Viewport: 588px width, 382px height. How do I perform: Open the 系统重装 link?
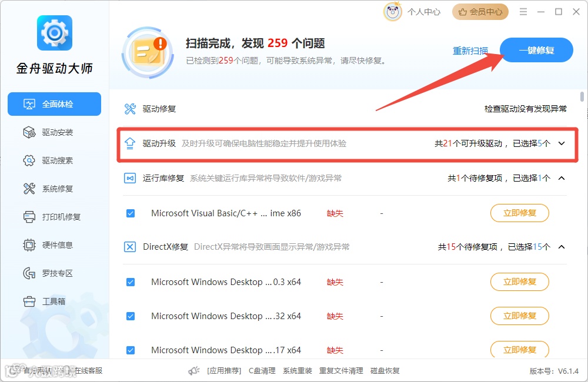point(297,371)
